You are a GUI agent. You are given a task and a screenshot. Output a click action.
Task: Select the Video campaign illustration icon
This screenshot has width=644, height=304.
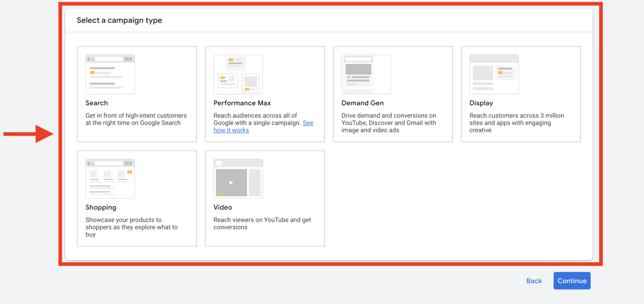(x=238, y=179)
